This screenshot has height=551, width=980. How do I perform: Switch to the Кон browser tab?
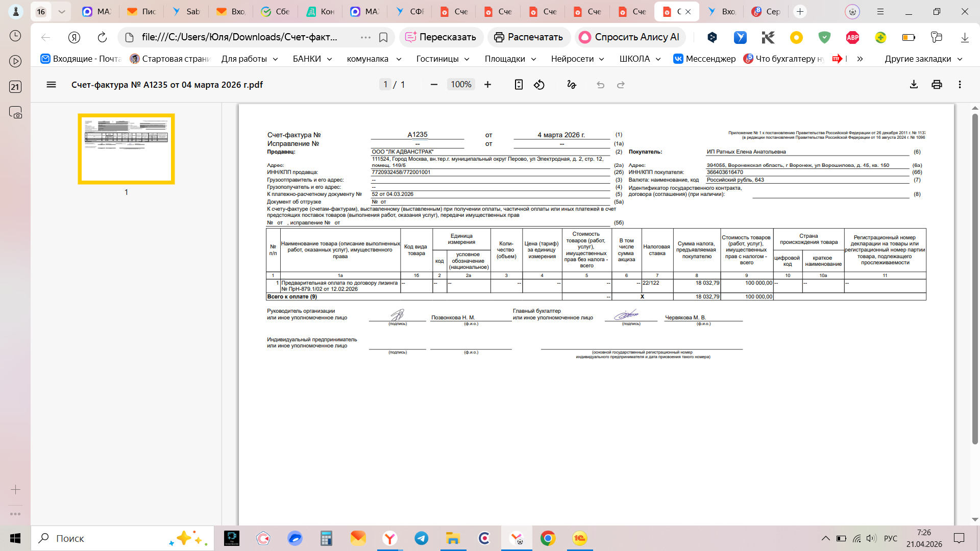click(321, 11)
